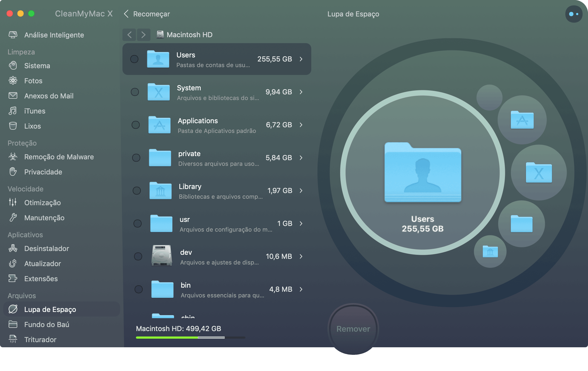The width and height of the screenshot is (588, 371).
Task: Expand the System row chevron
Action: pyautogui.click(x=301, y=92)
